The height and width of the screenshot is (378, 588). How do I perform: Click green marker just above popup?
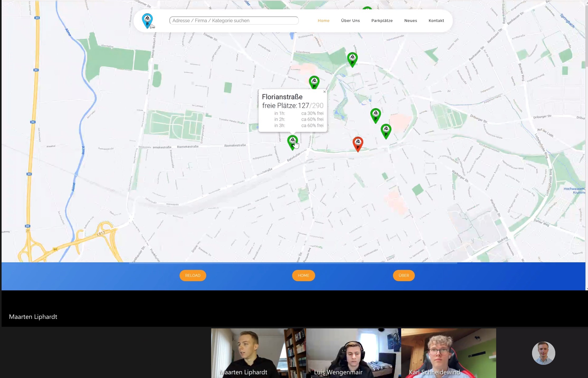click(x=314, y=82)
